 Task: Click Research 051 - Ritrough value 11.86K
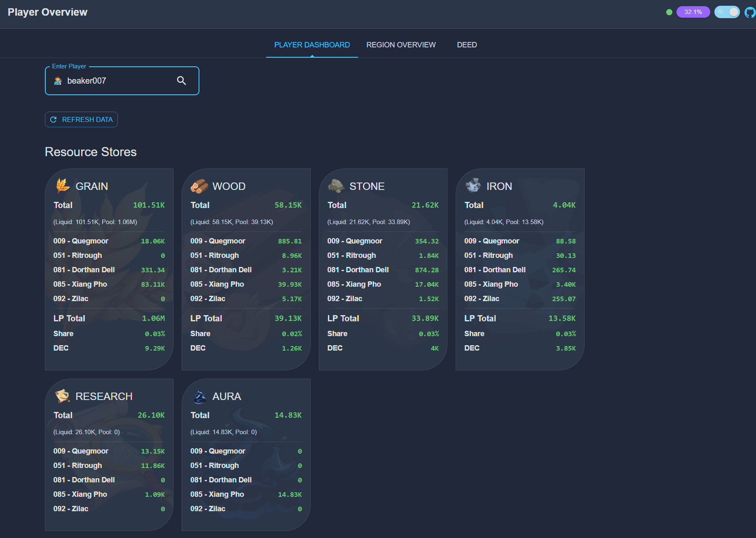click(x=153, y=466)
